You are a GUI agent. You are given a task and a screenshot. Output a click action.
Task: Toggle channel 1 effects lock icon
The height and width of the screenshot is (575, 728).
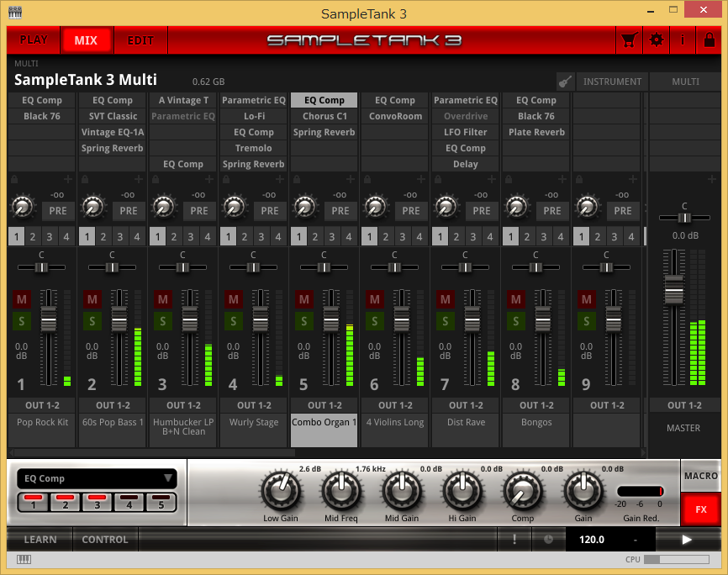(14, 179)
